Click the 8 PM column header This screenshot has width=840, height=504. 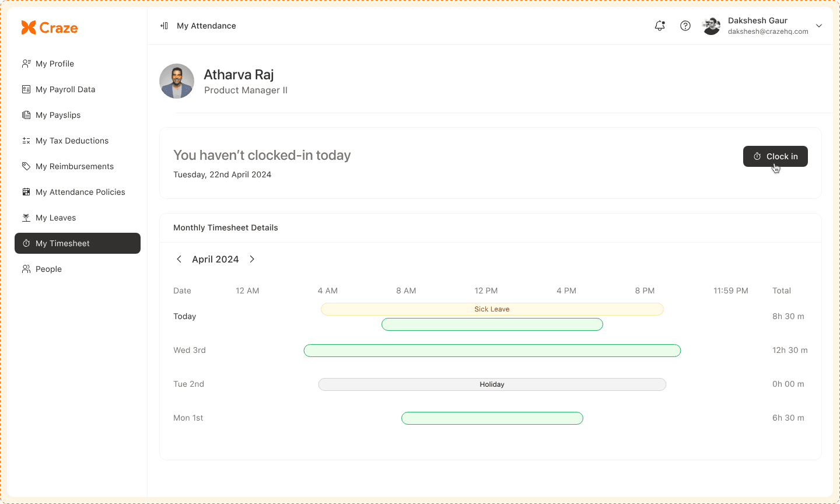645,290
